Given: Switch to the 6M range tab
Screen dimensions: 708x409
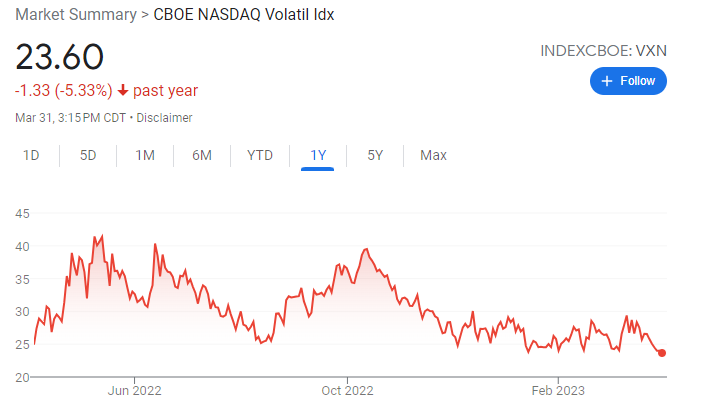Looking at the screenshot, I should coord(202,155).
